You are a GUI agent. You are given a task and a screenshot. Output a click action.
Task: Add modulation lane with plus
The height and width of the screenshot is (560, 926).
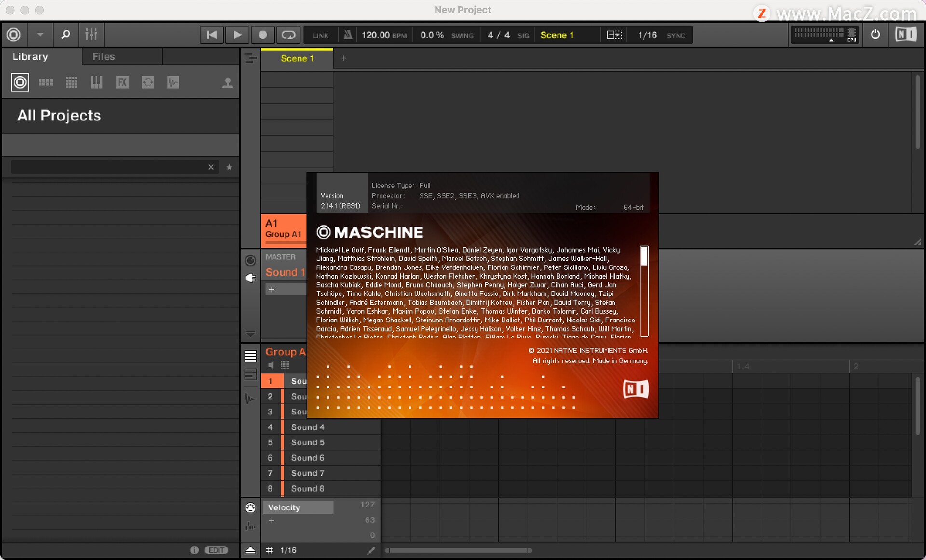tap(272, 521)
